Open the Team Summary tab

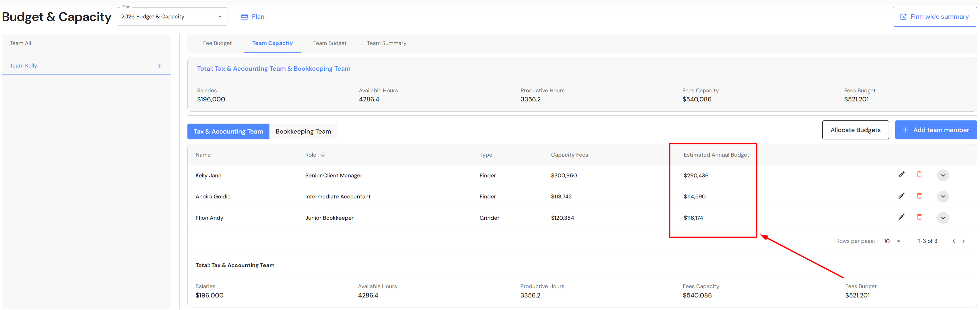click(x=386, y=44)
